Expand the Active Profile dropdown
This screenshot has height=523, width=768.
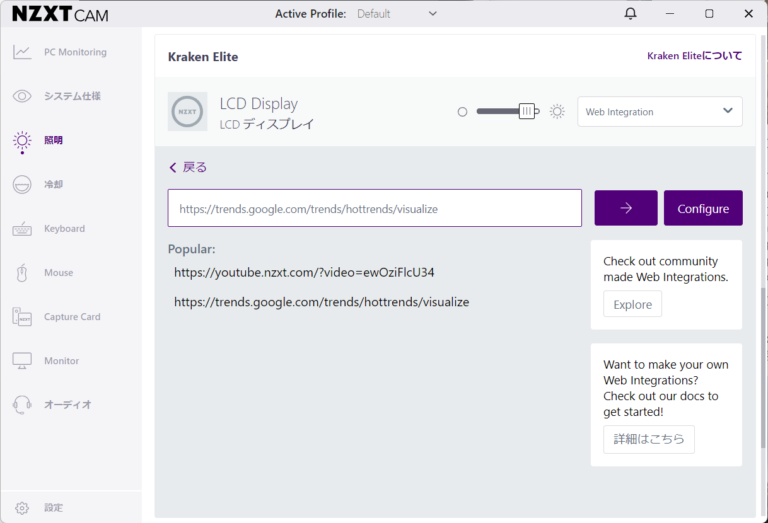[x=398, y=14]
